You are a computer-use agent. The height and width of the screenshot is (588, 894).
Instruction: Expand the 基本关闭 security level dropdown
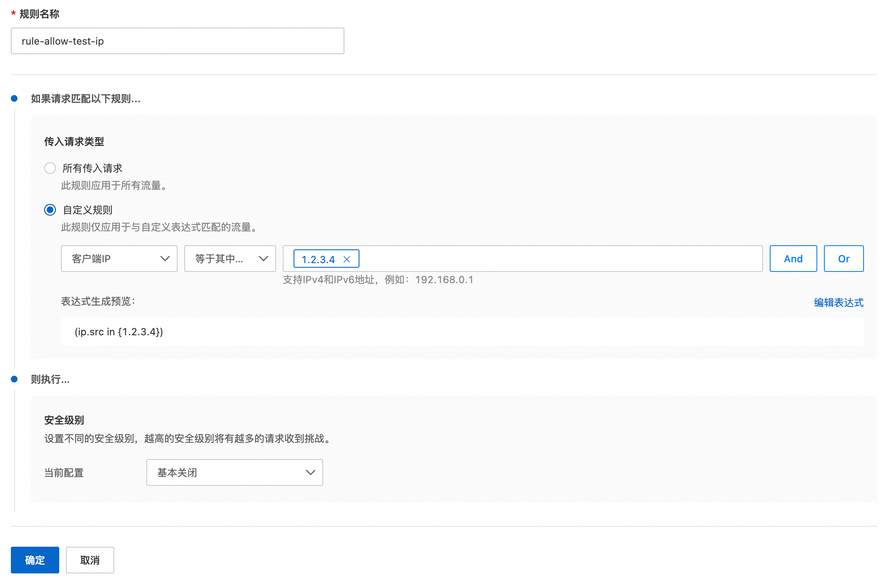click(x=234, y=472)
